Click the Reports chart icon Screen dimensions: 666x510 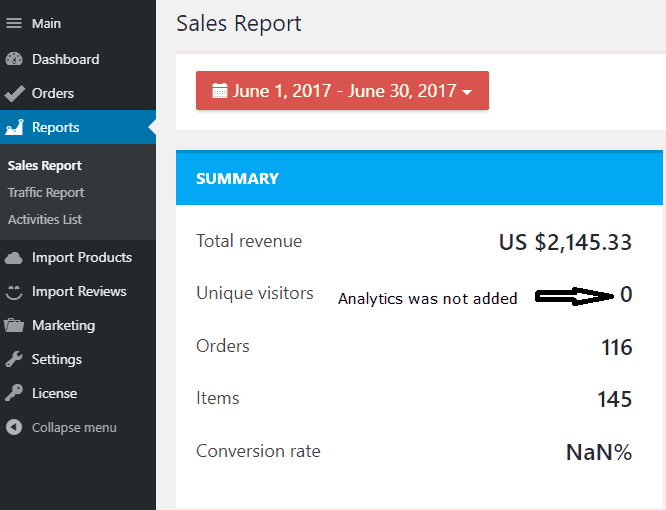pyautogui.click(x=14, y=127)
